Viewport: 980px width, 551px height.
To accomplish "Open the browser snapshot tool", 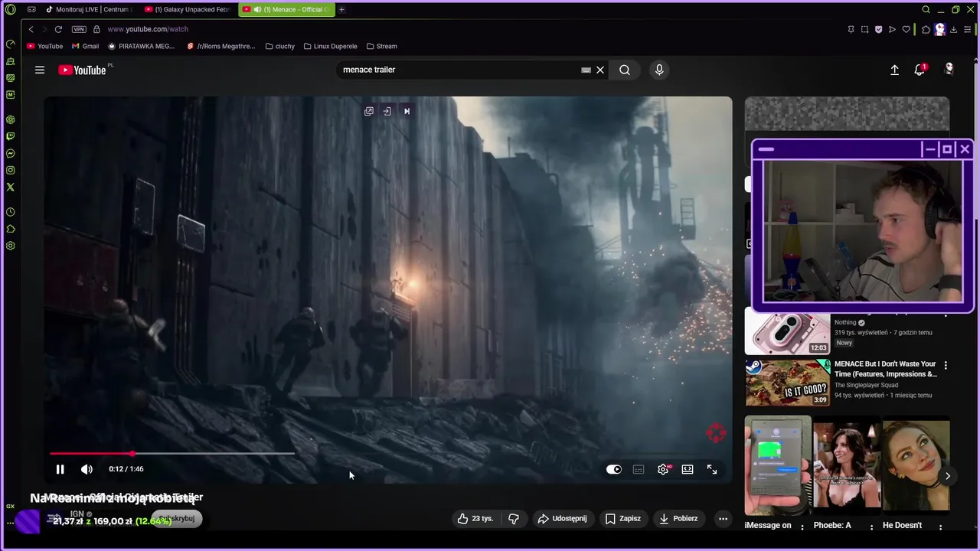I will pos(864,29).
